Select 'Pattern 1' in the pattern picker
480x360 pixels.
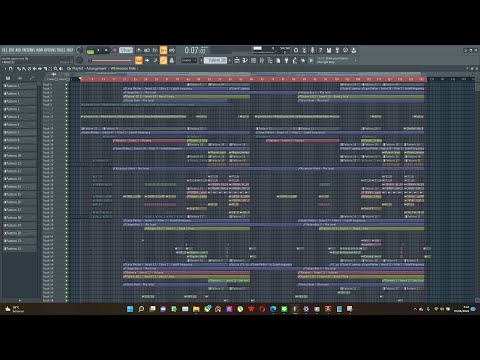pos(20,86)
